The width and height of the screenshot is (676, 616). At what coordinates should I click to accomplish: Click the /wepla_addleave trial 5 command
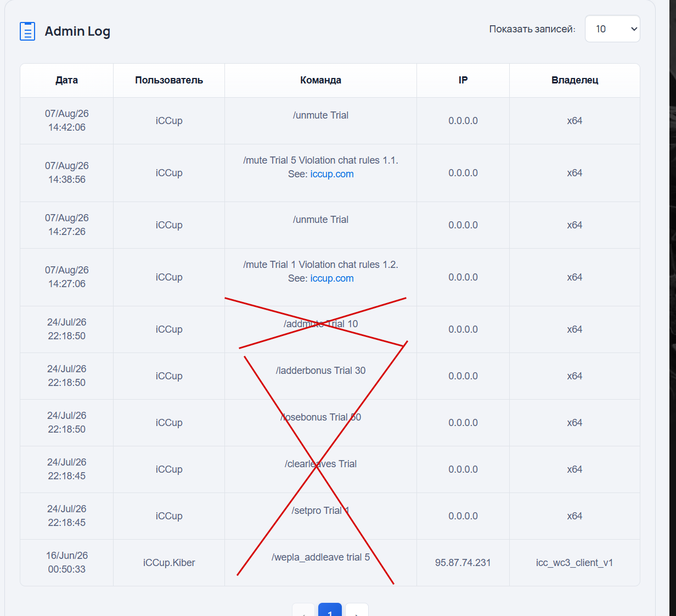click(x=320, y=557)
